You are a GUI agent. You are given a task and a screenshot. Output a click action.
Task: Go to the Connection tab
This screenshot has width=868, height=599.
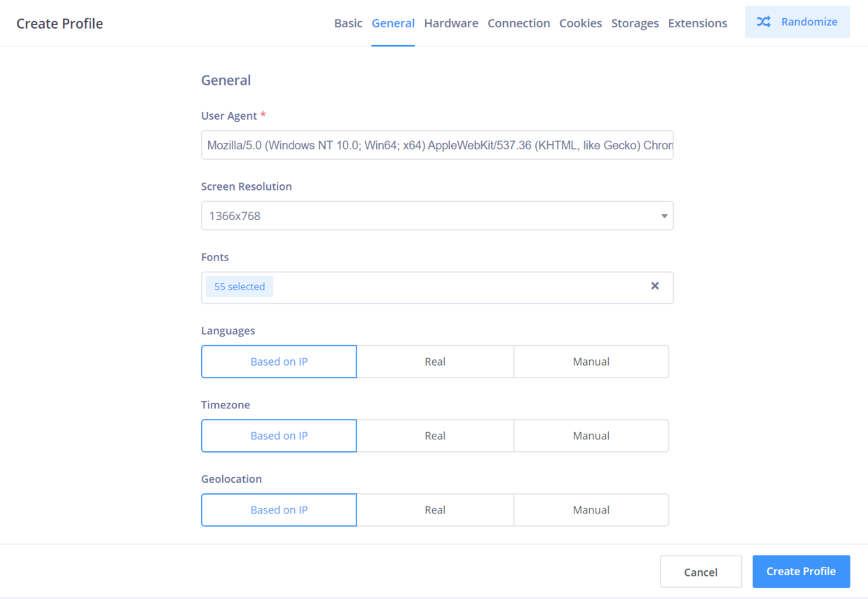pyautogui.click(x=518, y=23)
